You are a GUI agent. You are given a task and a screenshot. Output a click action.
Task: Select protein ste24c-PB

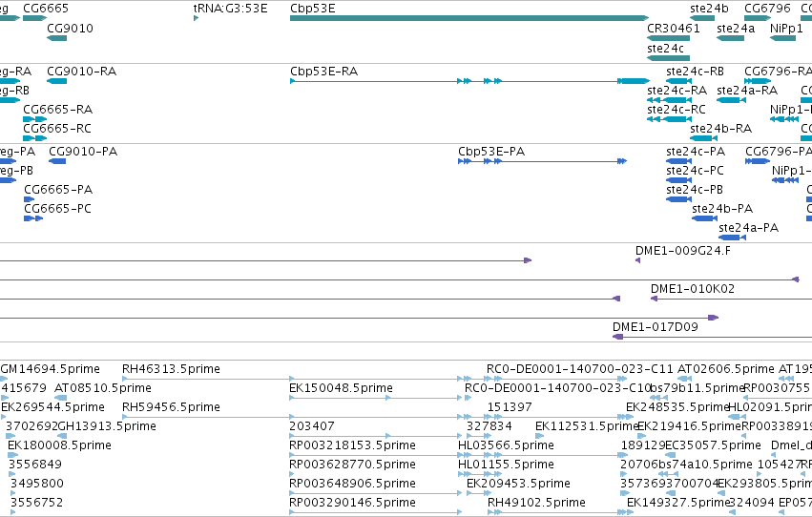(x=679, y=199)
